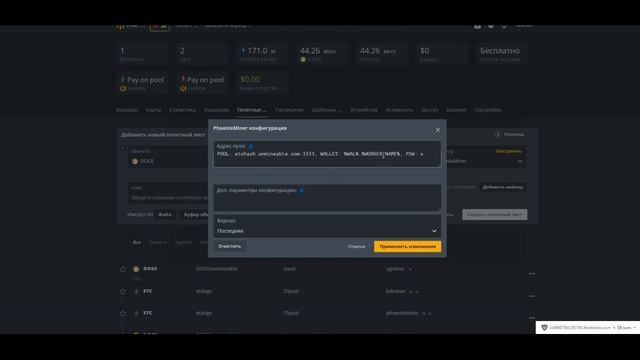Toggle favorite star on ETC lolminer row
This screenshot has height=360, width=640.
[x=123, y=291]
